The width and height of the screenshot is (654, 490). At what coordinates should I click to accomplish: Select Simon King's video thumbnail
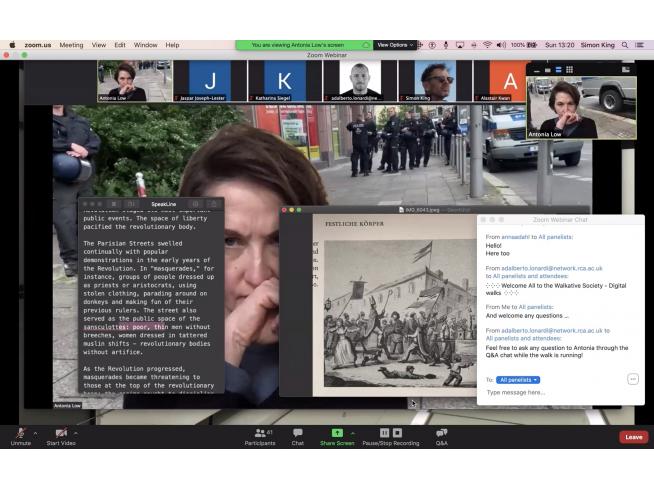[435, 81]
